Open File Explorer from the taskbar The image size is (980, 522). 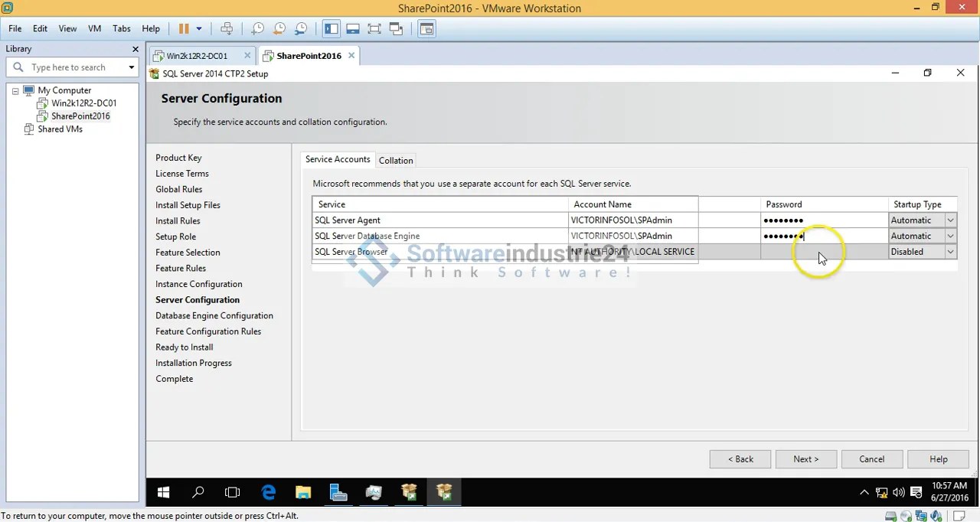[303, 492]
